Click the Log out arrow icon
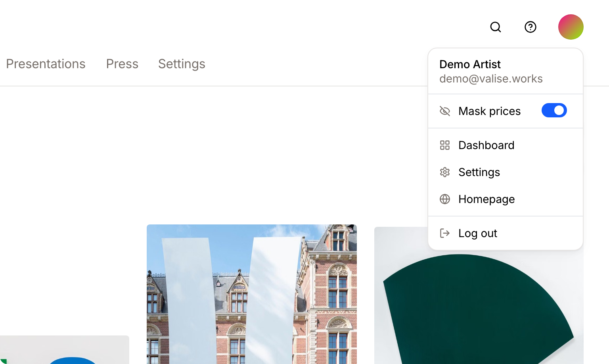Viewport: 609px width, 364px height. click(x=445, y=233)
